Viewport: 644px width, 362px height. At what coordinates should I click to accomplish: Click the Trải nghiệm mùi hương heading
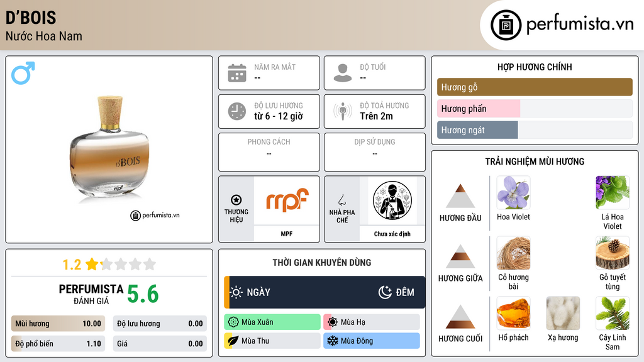pos(535,162)
